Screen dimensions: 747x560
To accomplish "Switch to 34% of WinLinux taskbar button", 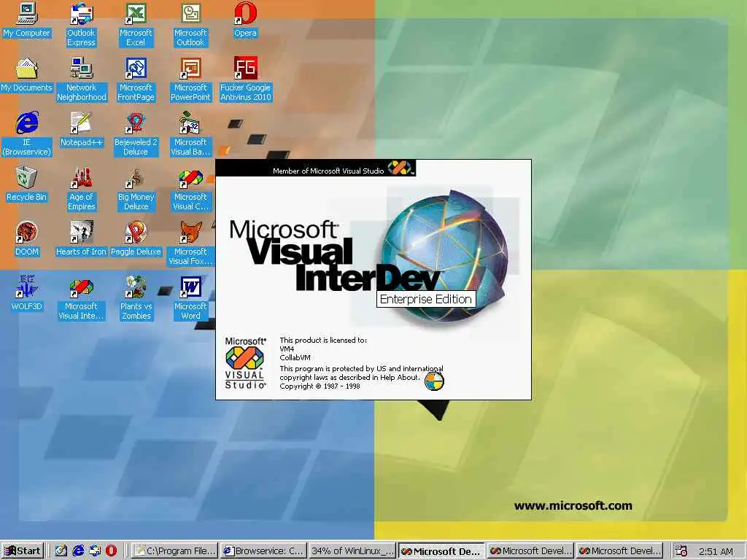I will [352, 551].
